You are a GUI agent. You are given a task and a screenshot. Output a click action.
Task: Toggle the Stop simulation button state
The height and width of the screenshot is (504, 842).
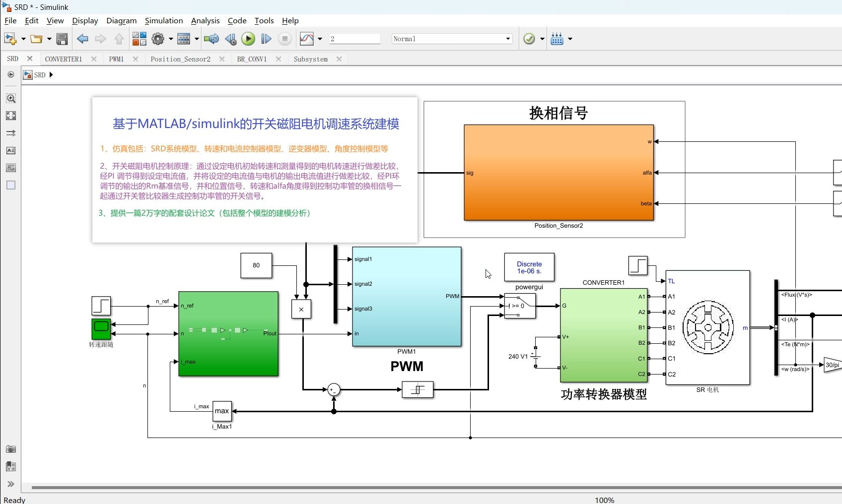[x=284, y=39]
